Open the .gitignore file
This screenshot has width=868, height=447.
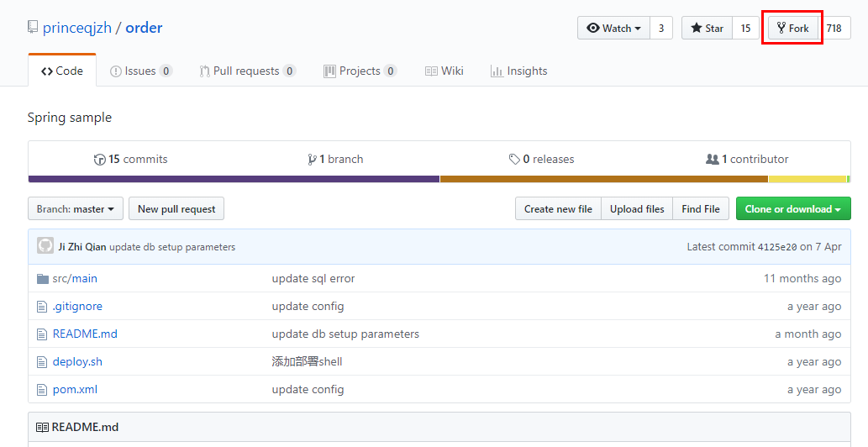(x=77, y=306)
